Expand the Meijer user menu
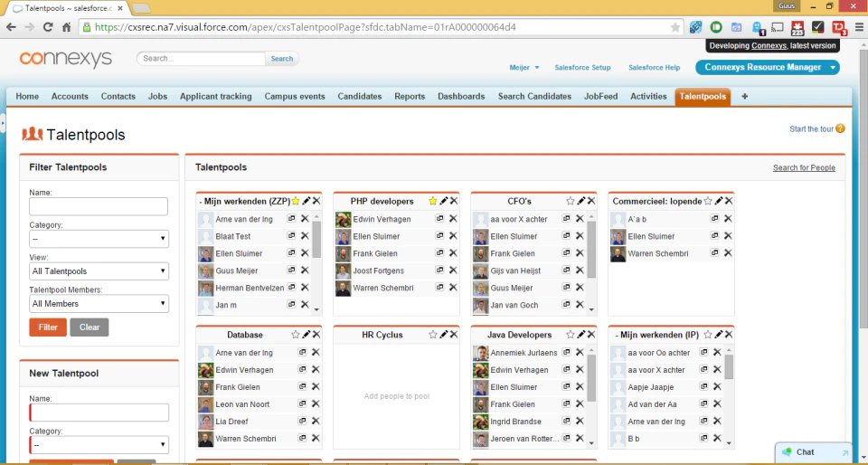 click(x=524, y=68)
